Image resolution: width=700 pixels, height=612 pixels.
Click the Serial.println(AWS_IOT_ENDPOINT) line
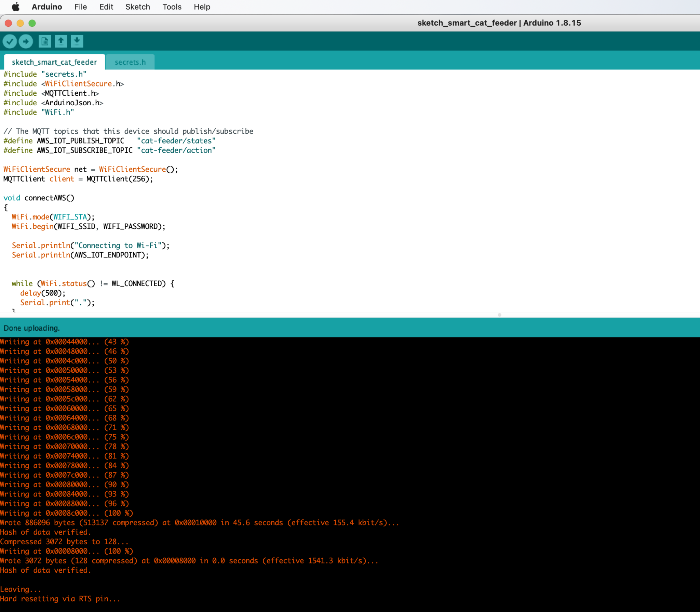[80, 255]
